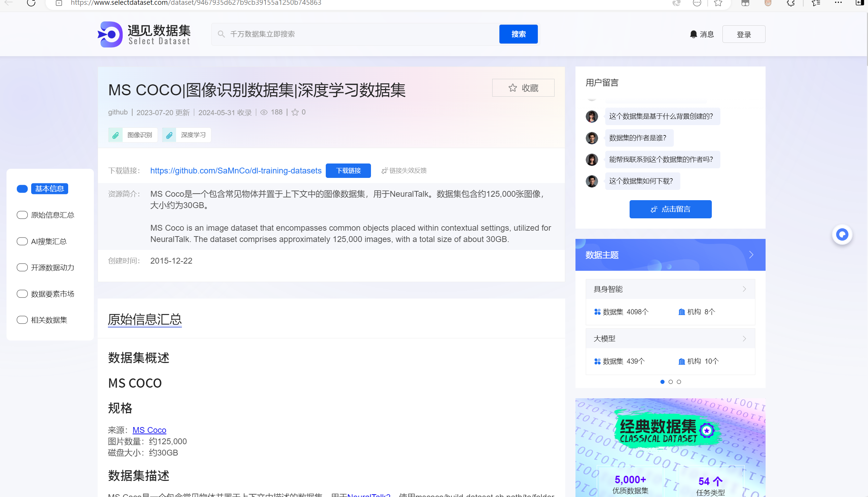Expand the 大模型 topic chevron
Viewport: 868px width, 497px height.
(x=744, y=339)
